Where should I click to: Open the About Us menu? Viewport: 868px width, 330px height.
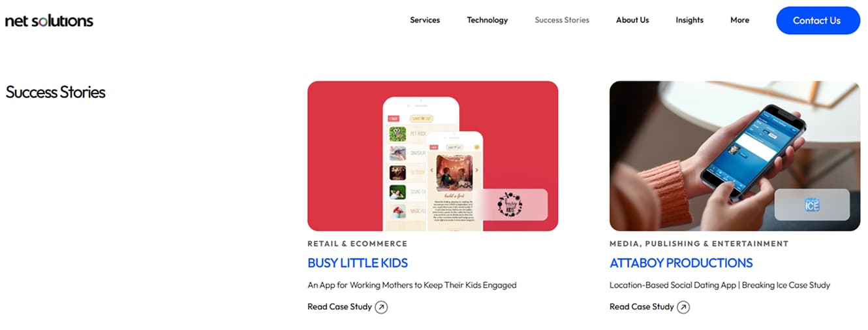pos(632,20)
